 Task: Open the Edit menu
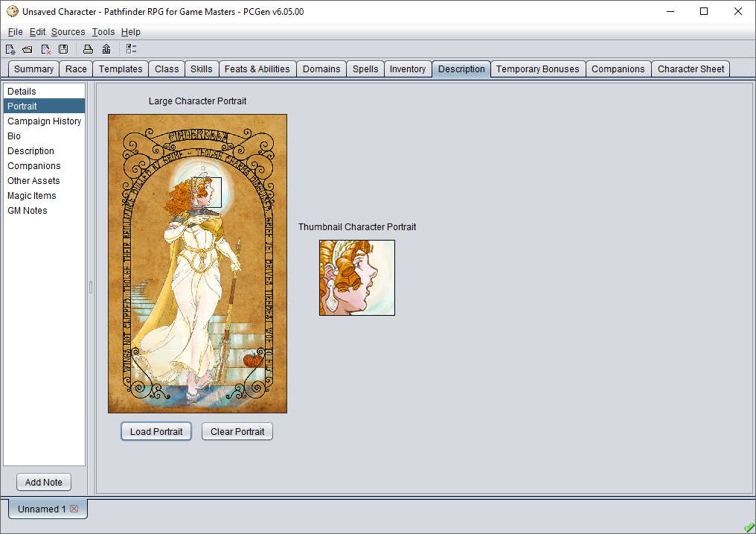pyautogui.click(x=37, y=32)
